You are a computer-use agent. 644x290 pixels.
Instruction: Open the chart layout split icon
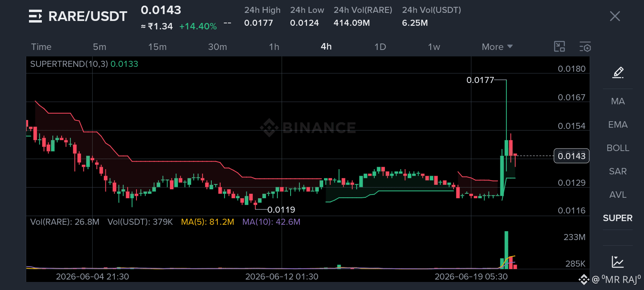[x=559, y=47]
